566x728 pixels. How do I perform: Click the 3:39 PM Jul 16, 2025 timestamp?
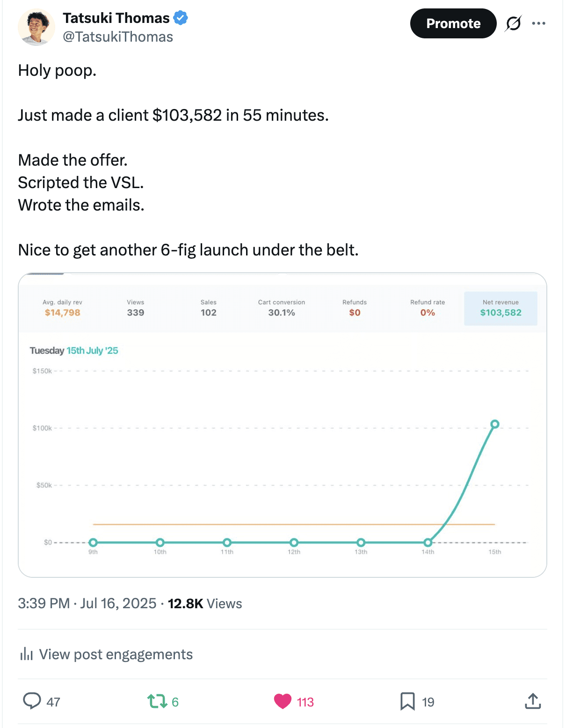click(87, 604)
